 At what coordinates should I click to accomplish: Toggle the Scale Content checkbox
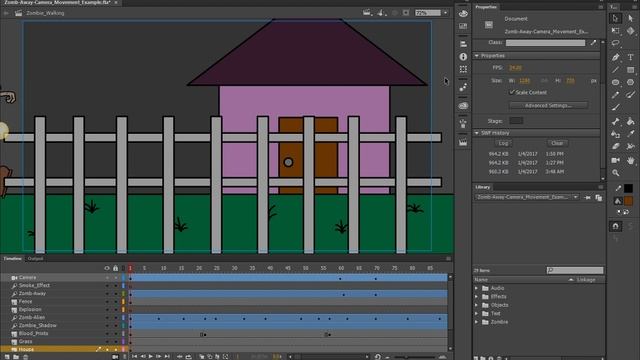coord(512,92)
